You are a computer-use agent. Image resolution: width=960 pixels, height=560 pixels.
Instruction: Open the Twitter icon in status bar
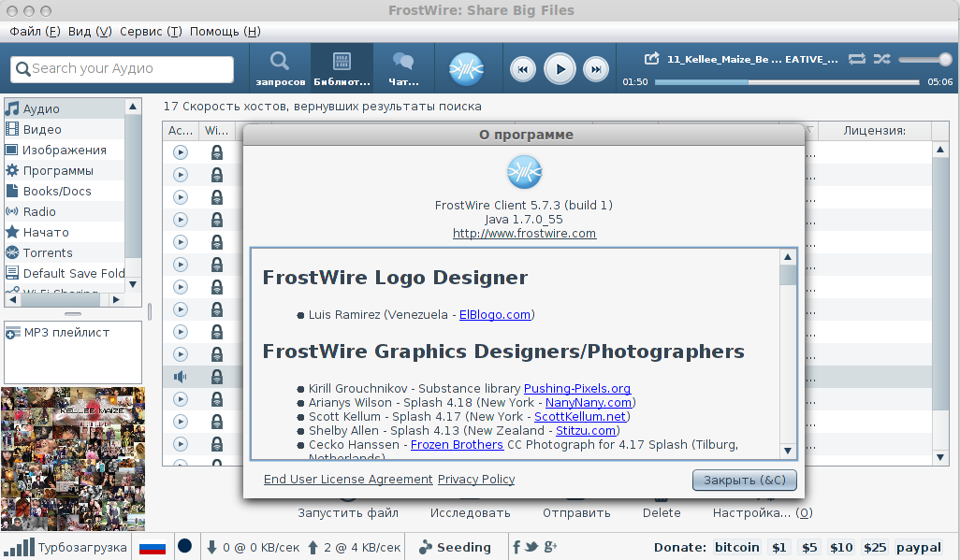tap(531, 547)
